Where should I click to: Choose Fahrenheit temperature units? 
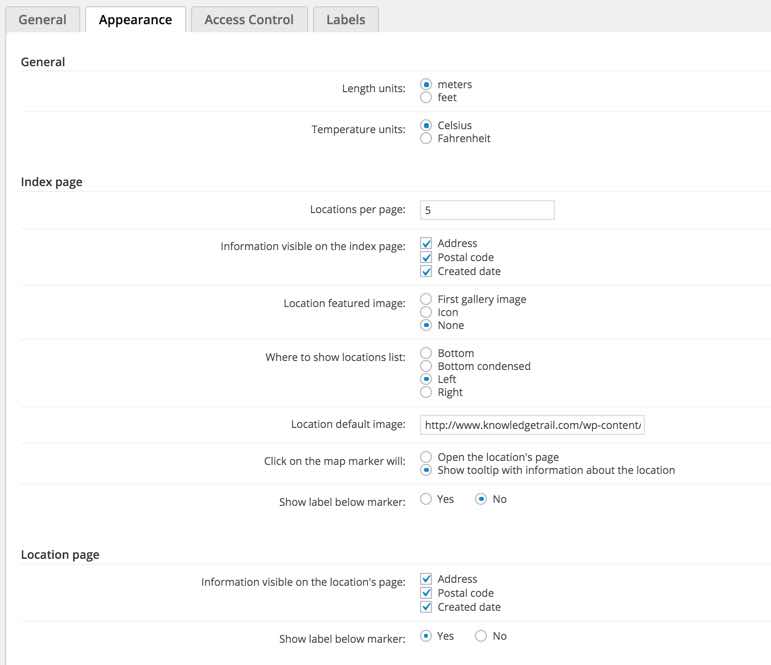click(426, 139)
